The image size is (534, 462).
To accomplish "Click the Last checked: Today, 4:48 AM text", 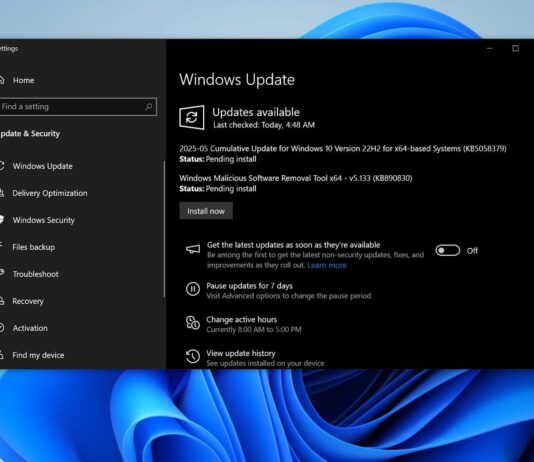I will click(264, 125).
